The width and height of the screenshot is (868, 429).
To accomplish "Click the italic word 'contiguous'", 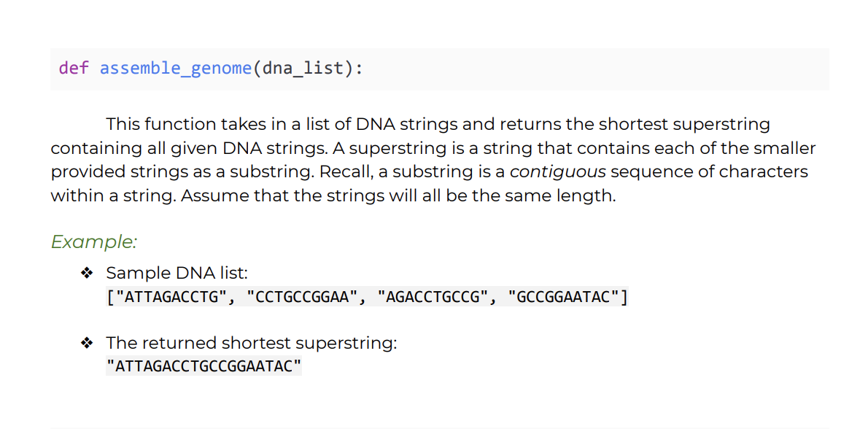I will point(557,172).
